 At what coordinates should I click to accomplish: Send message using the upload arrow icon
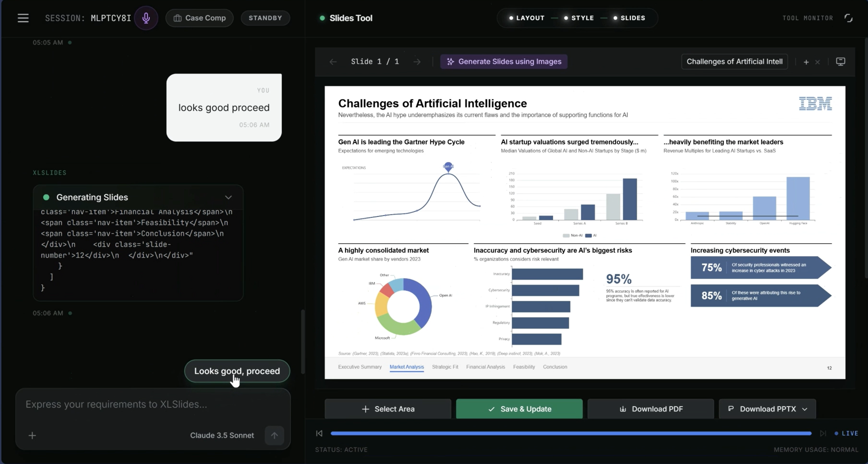(x=274, y=435)
